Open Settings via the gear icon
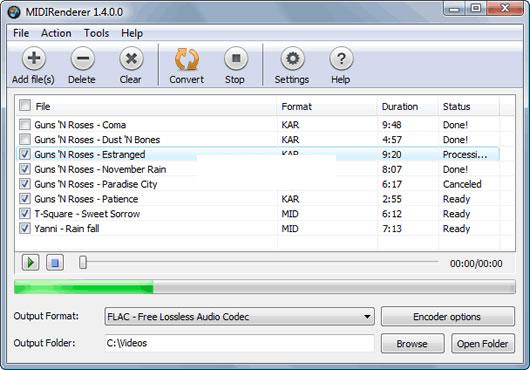The width and height of the screenshot is (530, 370). [292, 58]
